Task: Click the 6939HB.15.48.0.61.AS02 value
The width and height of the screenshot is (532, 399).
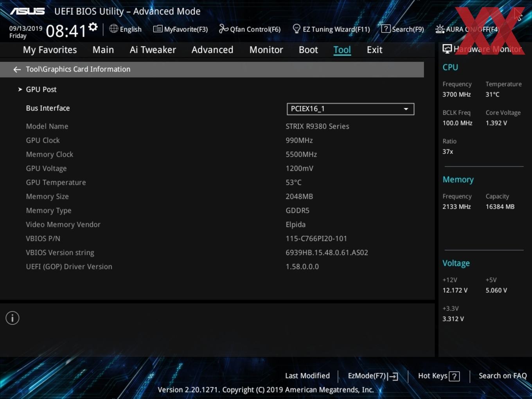Action: coord(327,253)
